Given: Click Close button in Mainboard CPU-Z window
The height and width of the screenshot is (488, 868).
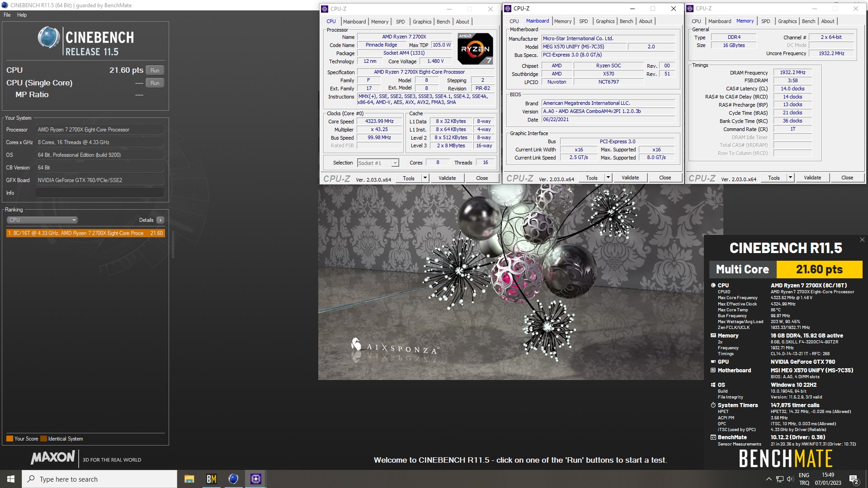Looking at the screenshot, I should click(x=665, y=178).
